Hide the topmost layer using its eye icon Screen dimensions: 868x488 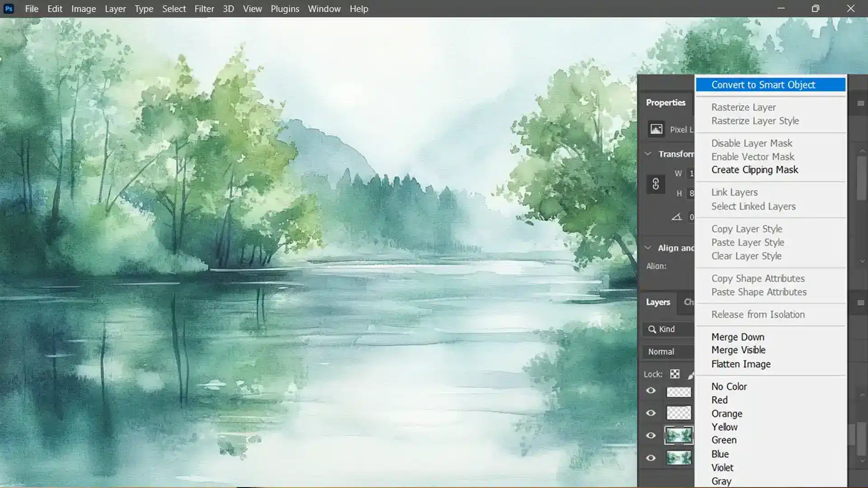click(651, 391)
